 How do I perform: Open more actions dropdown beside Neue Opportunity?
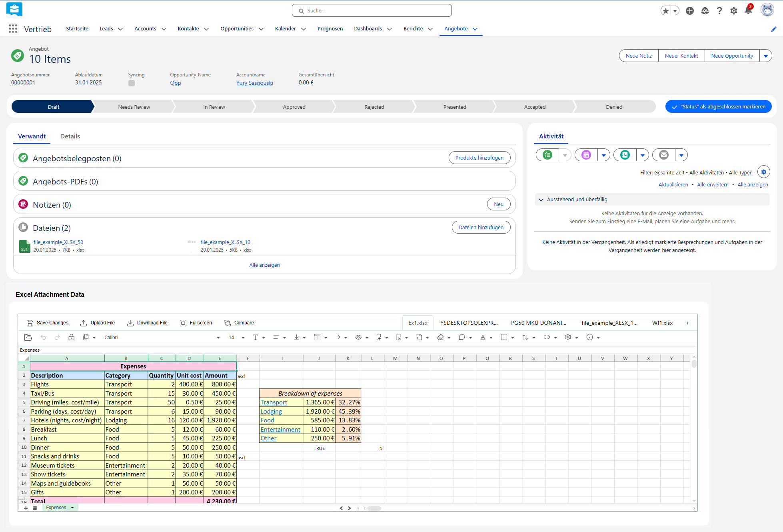point(765,56)
